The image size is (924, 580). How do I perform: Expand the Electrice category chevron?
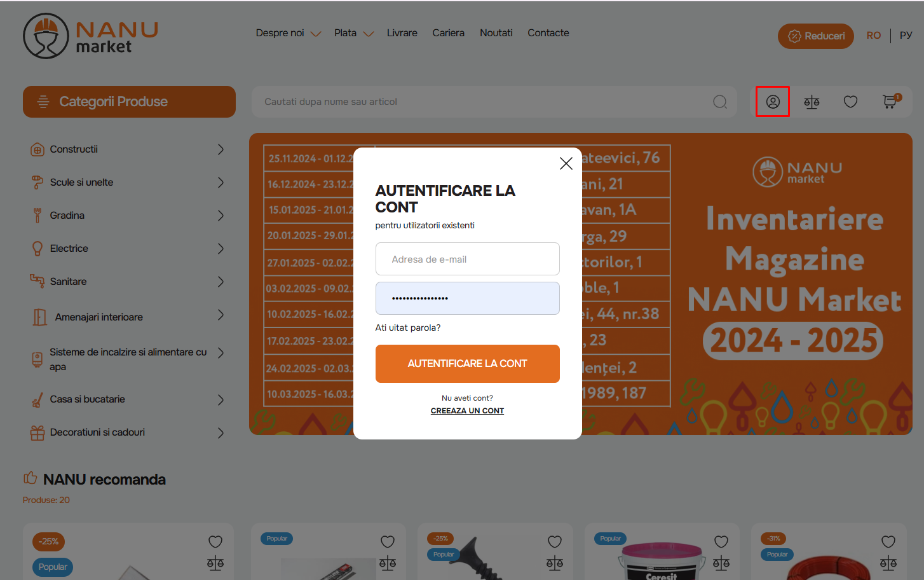(x=221, y=249)
